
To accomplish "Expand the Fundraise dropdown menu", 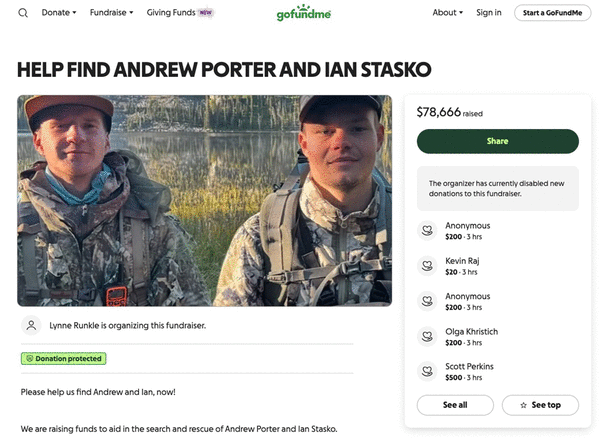I will (x=111, y=13).
